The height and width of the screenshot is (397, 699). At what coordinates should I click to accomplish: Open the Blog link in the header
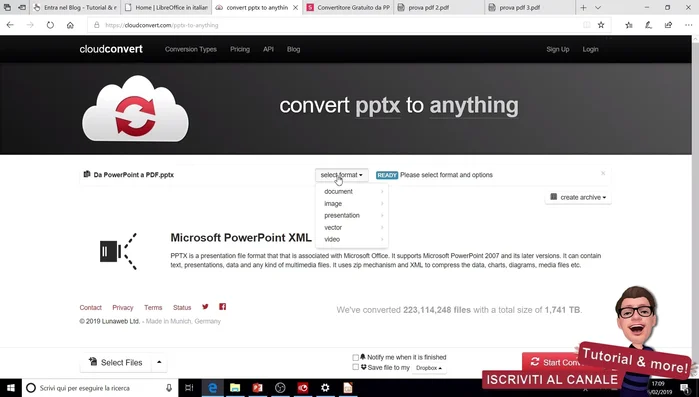(x=293, y=49)
